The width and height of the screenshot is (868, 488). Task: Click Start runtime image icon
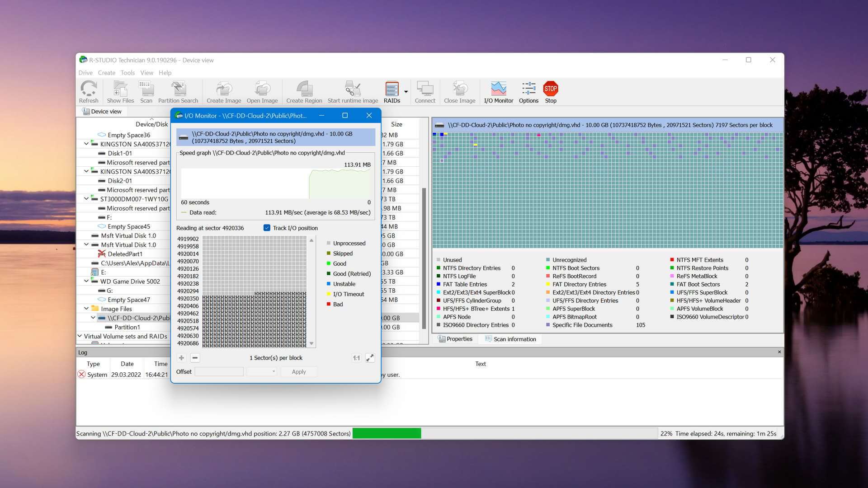point(353,92)
